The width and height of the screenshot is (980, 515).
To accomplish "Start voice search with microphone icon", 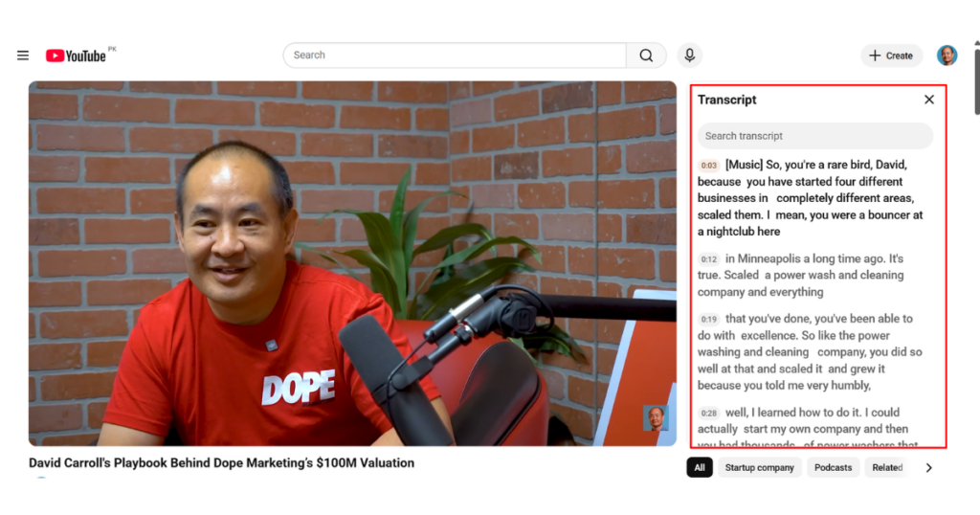I will 689,56.
